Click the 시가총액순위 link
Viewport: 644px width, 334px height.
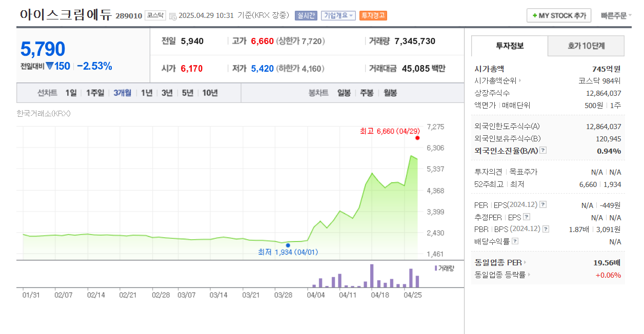(495, 80)
